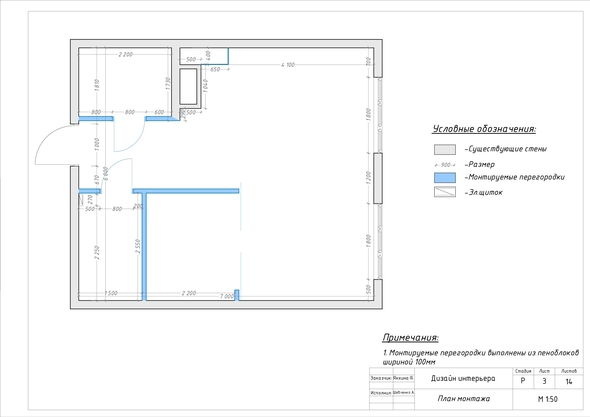Image resolution: width=590 pixels, height=417 pixels.
Task: Click total sheets value 14
Action: pos(569,381)
